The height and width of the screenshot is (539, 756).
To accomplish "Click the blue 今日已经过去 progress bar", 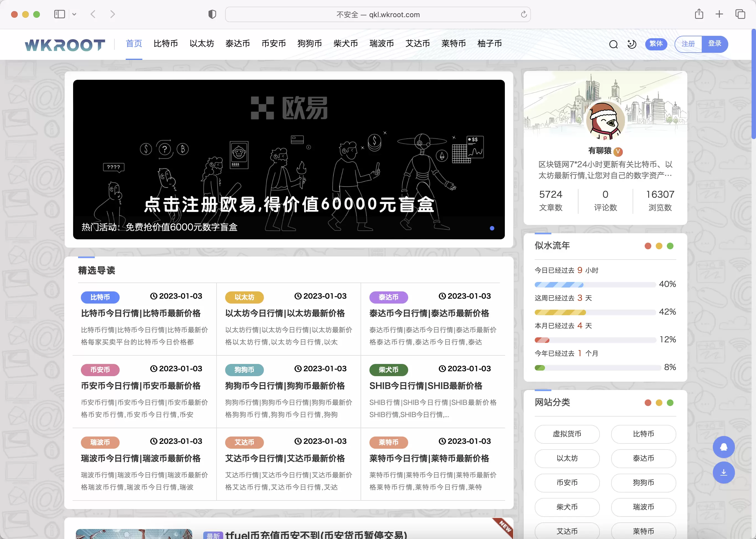I will [595, 285].
